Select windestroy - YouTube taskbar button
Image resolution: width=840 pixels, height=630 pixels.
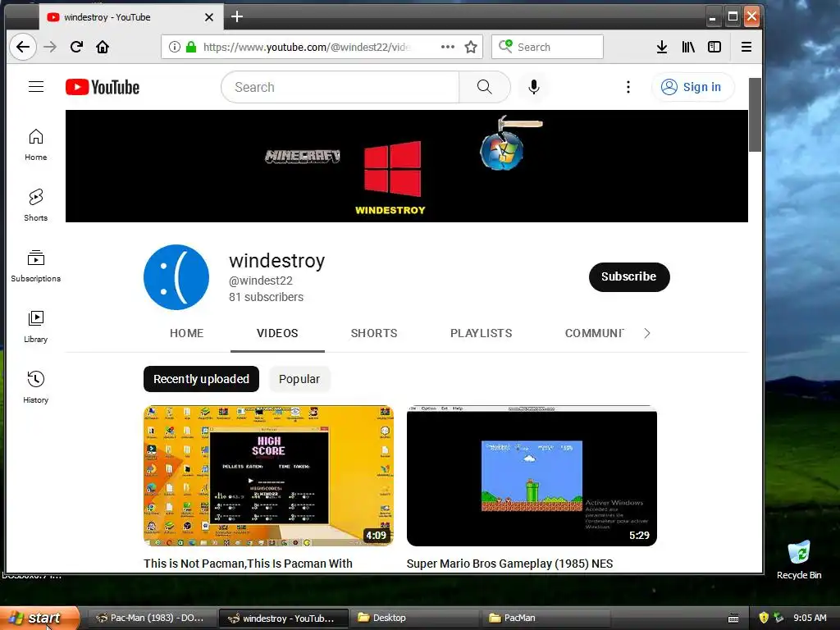point(283,619)
